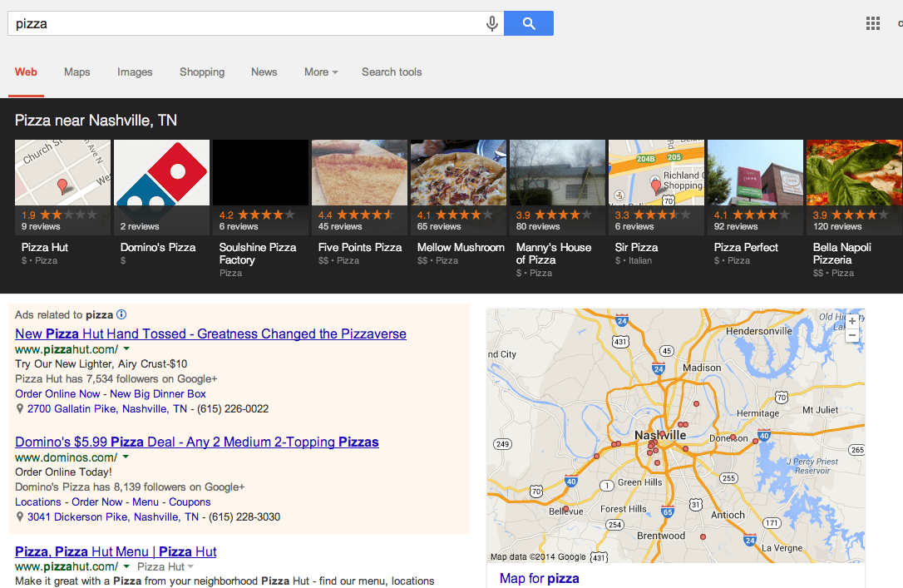Viewport: 903px width, 588px height.
Task: Click the info icon beside 'Ads related to pizza'
Action: tap(121, 314)
